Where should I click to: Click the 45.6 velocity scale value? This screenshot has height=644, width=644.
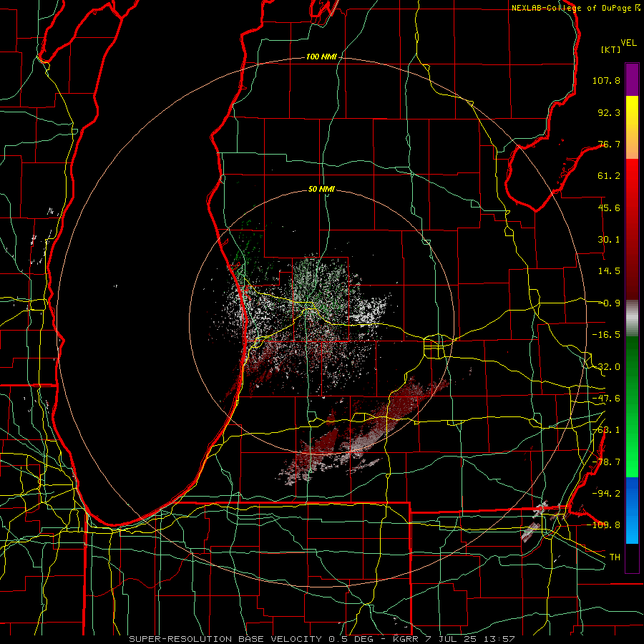click(609, 208)
